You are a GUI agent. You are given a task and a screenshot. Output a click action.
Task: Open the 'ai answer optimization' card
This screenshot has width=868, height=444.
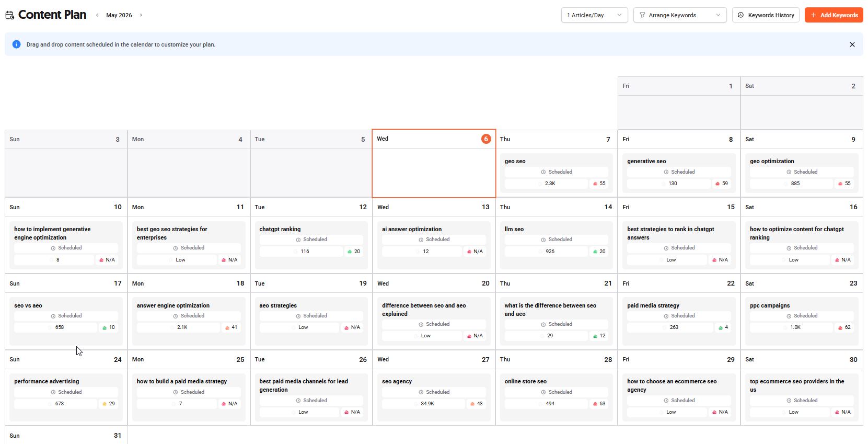(x=434, y=245)
